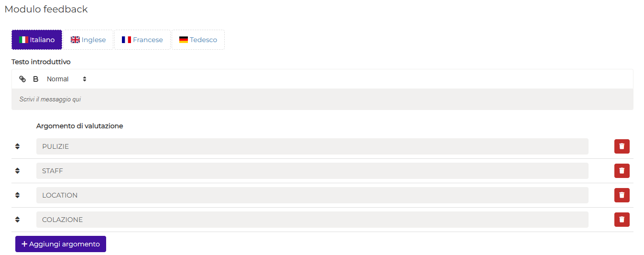Click into the PULIZIE topic field
The height and width of the screenshot is (255, 644).
click(x=312, y=146)
